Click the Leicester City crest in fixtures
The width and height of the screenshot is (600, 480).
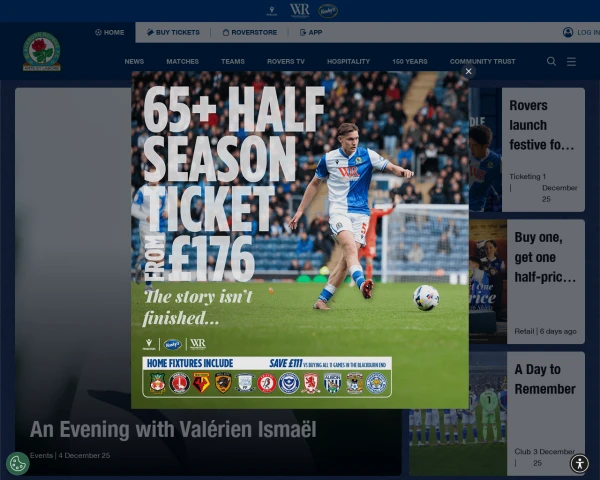[377, 383]
